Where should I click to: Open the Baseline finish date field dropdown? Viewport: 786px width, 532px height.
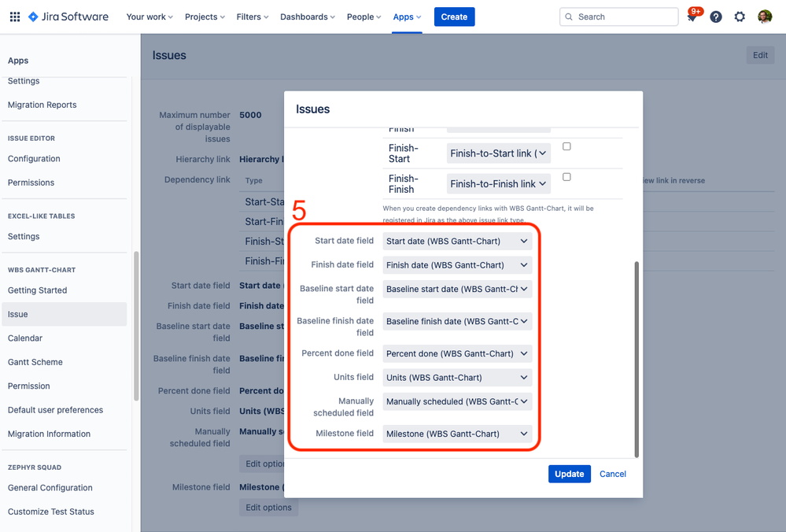pos(457,321)
